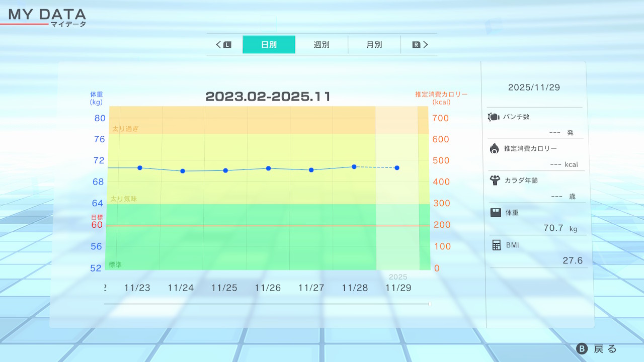Click the flame estimated calories icon
Viewport: 644px width, 362px height.
[494, 148]
